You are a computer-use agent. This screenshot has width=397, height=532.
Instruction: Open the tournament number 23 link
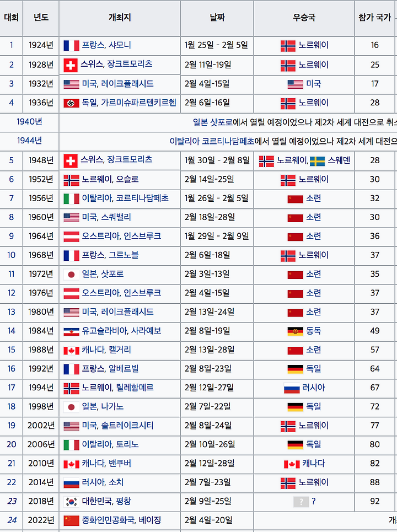12,501
